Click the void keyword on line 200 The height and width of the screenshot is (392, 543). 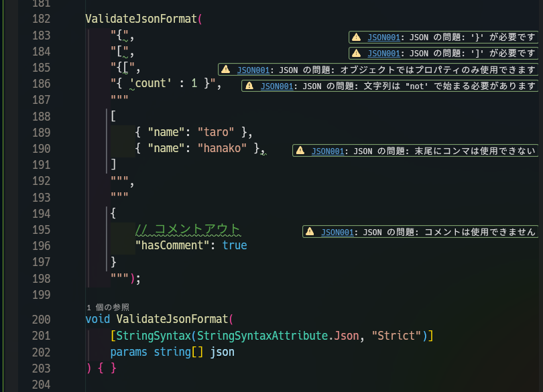[98, 319]
